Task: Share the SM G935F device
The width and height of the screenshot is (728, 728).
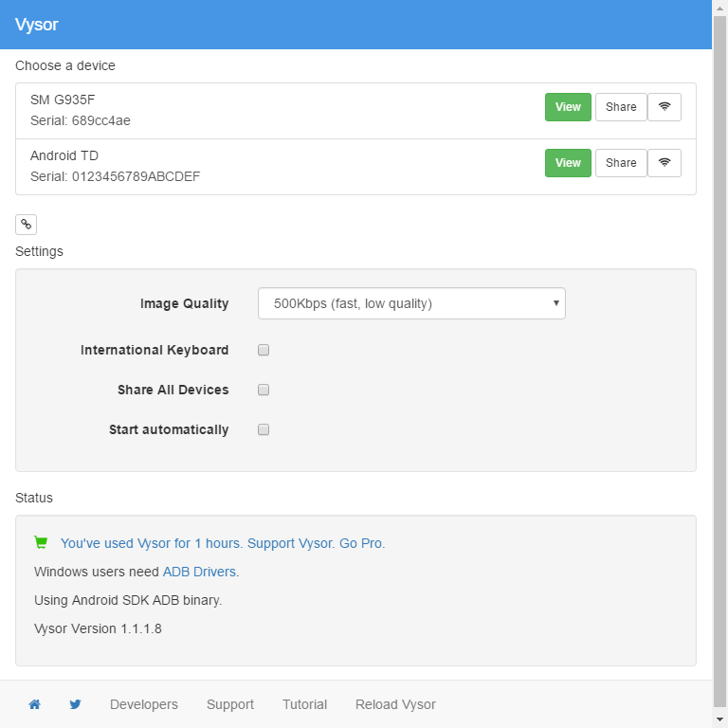Action: 621,107
